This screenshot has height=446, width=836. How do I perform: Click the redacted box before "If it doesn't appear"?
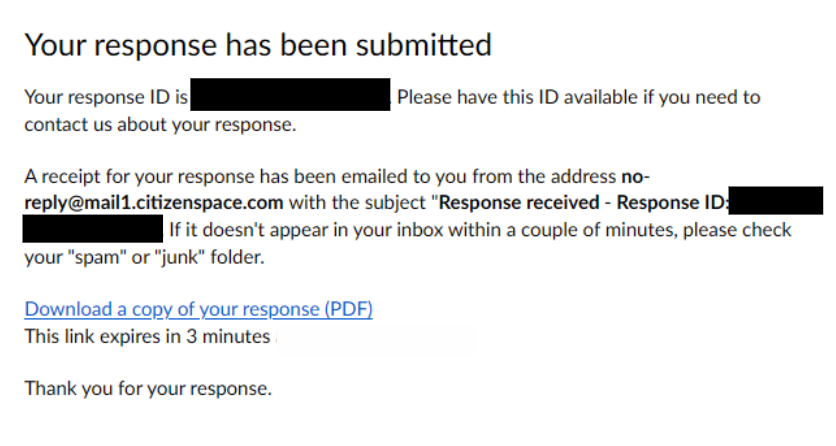[x=93, y=231]
